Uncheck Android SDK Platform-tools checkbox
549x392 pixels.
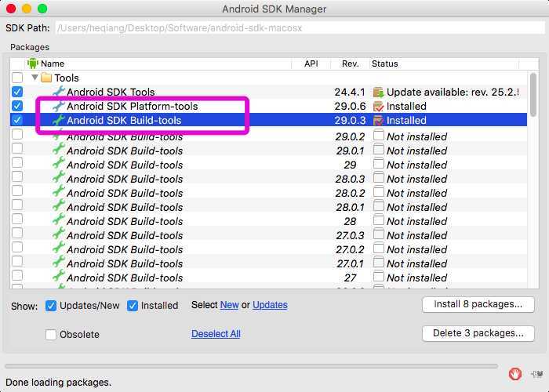17,106
